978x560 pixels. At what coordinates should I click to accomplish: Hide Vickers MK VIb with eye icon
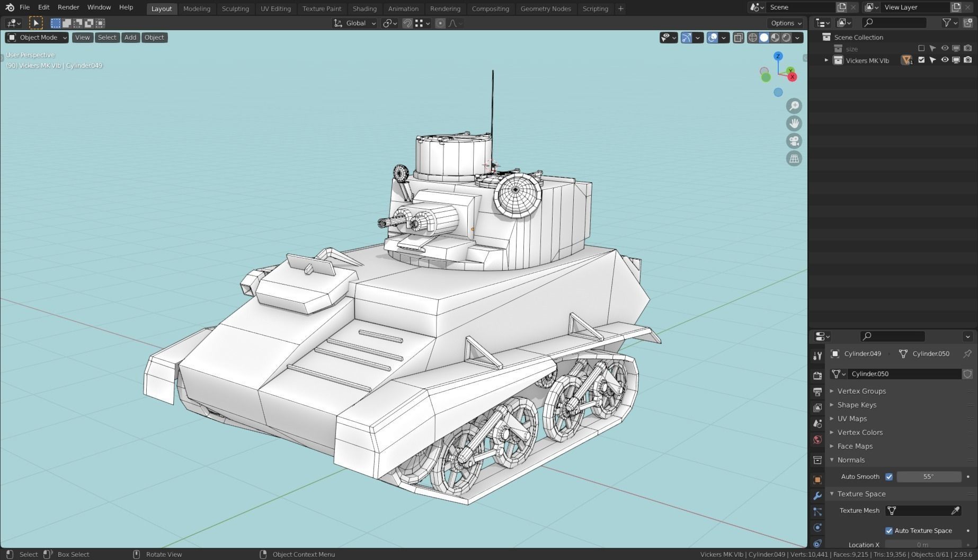945,60
